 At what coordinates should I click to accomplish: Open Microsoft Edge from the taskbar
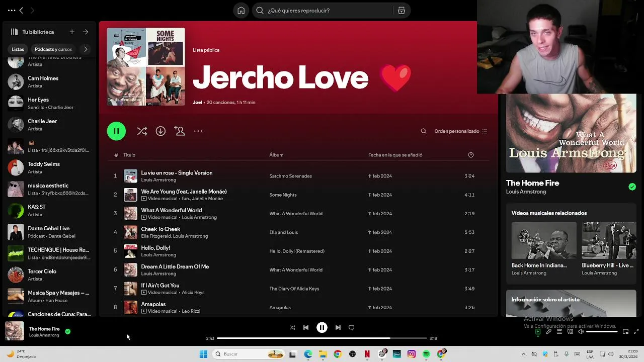coord(308,354)
